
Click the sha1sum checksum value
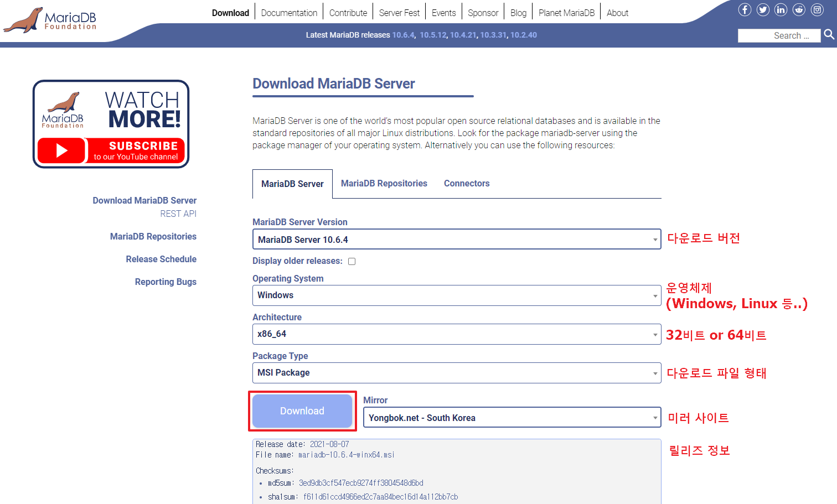[x=380, y=497]
